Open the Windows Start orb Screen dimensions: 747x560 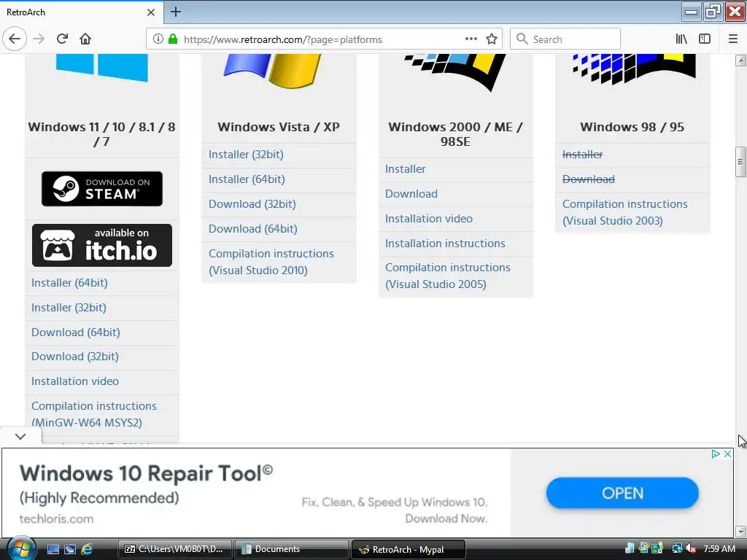click(21, 548)
